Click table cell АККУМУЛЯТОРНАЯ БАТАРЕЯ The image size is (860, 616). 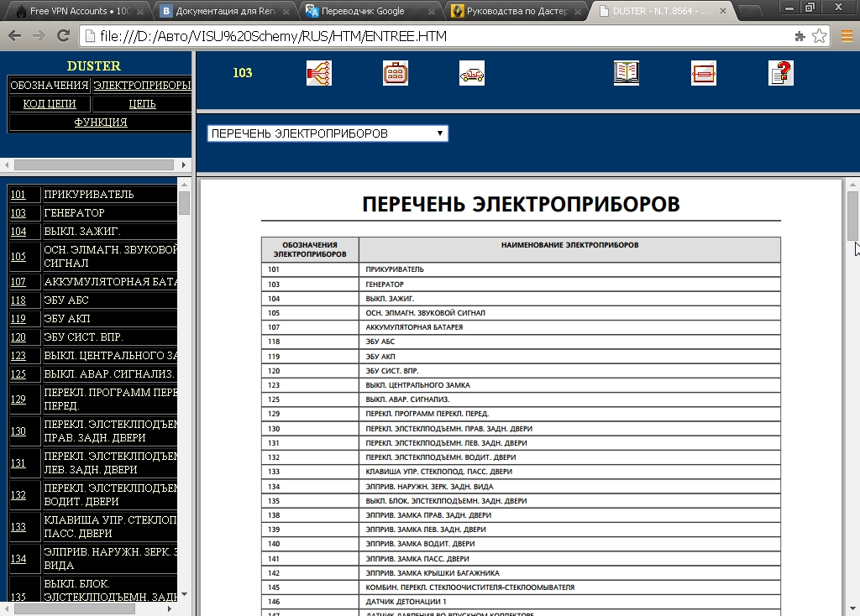[x=570, y=327]
